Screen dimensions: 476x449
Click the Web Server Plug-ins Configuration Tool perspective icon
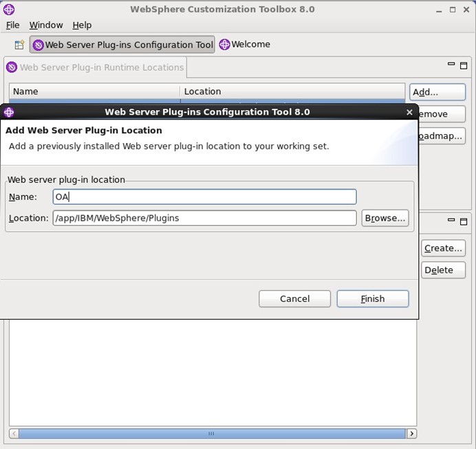[x=39, y=45]
